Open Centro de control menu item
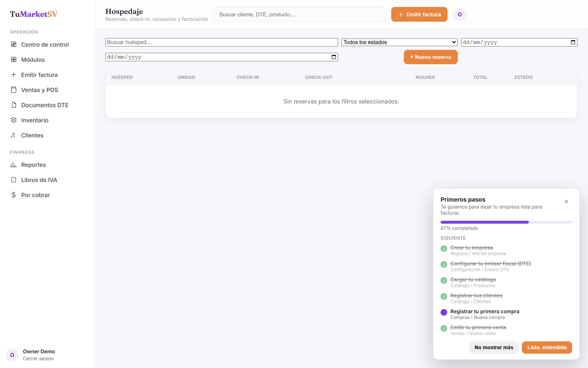This screenshot has height=368, width=588. click(45, 45)
